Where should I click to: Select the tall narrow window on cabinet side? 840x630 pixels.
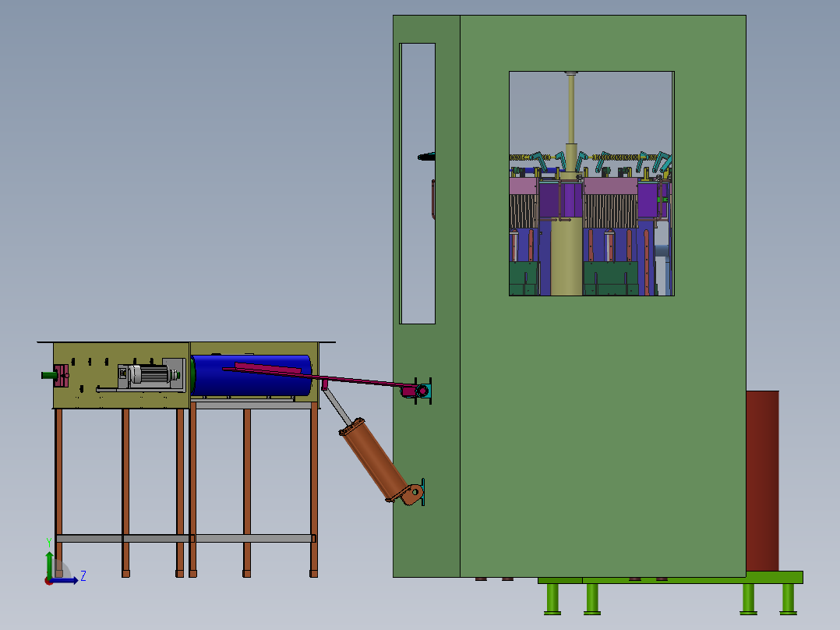click(x=418, y=183)
